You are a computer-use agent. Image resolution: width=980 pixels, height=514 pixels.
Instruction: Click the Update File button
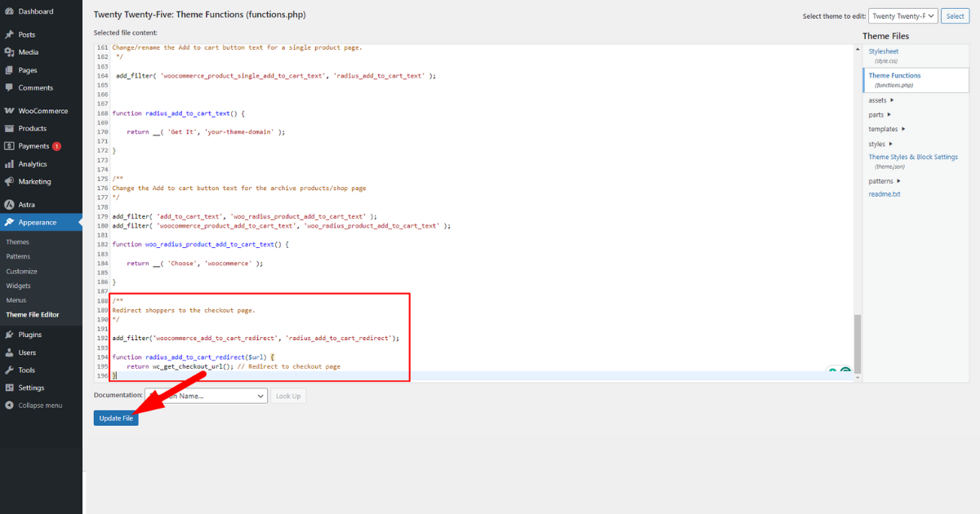(116, 419)
